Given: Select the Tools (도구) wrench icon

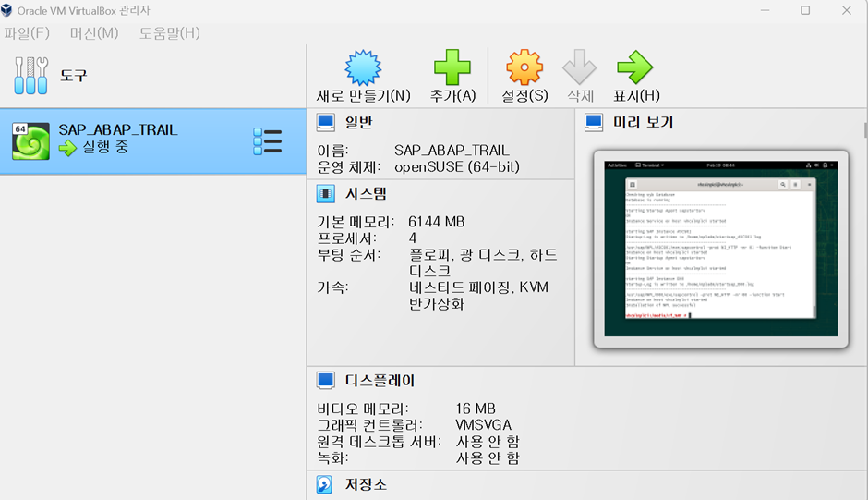Looking at the screenshot, I should [x=31, y=76].
